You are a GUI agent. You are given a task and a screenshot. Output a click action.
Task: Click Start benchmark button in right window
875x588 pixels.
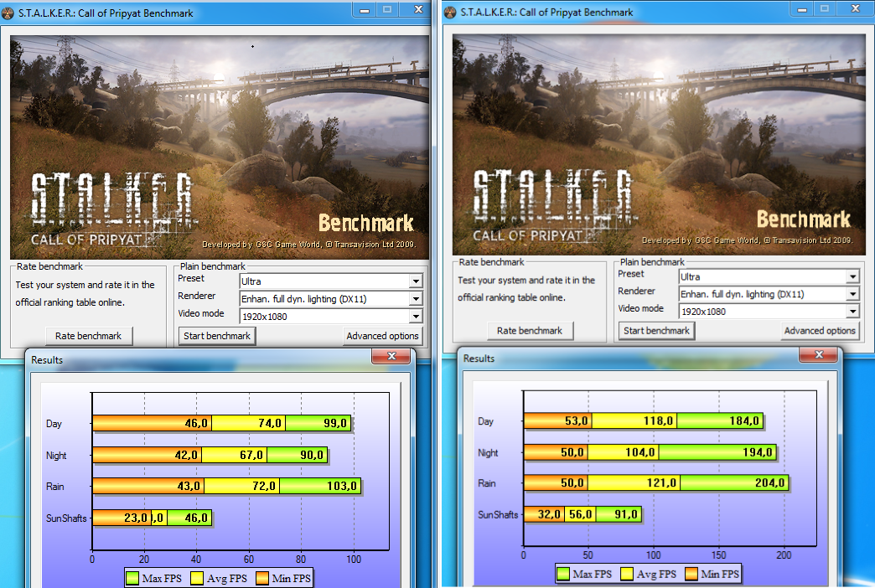pyautogui.click(x=656, y=331)
